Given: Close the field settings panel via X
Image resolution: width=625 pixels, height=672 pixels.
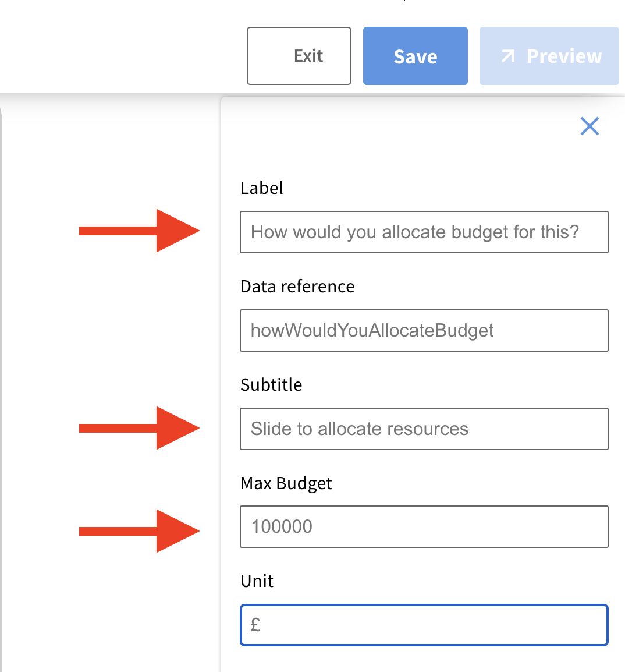Looking at the screenshot, I should [x=590, y=126].
